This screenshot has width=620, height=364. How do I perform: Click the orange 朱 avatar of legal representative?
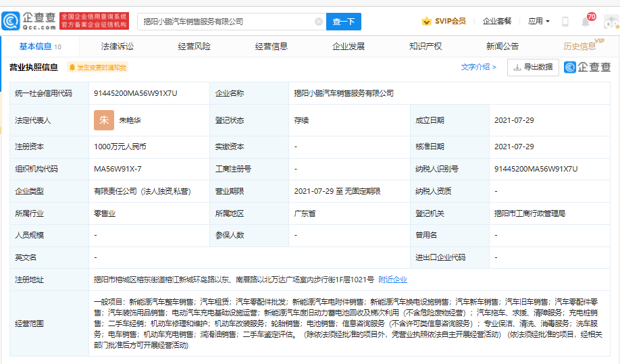[104, 120]
